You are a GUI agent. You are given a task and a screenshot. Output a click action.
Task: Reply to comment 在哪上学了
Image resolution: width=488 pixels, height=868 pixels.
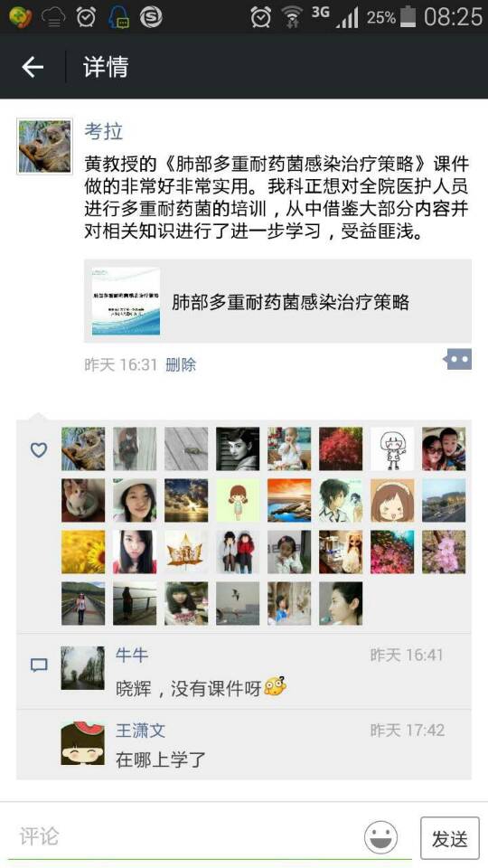pos(243,745)
